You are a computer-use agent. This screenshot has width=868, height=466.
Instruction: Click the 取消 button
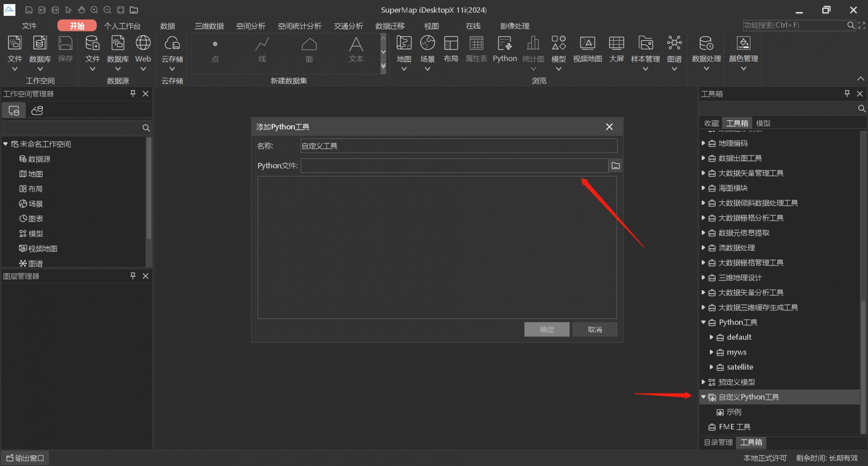(x=595, y=329)
